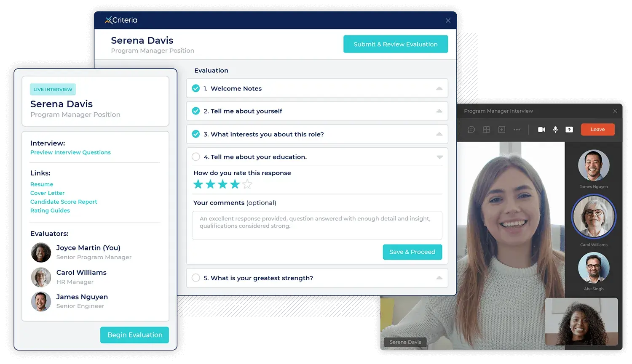632x364 pixels.
Task: Select circle for greatest strength question
Action: pos(196,278)
